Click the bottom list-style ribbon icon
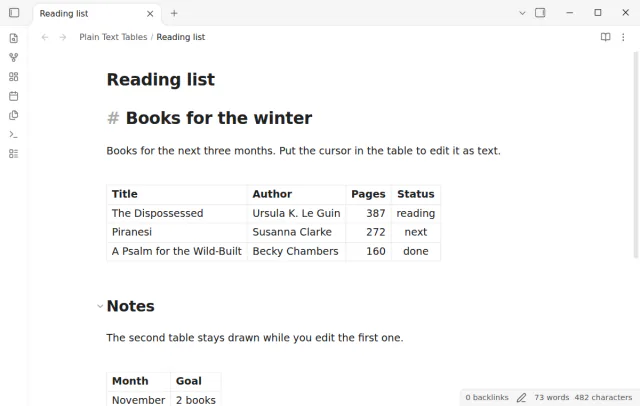The image size is (640, 406). tap(13, 153)
